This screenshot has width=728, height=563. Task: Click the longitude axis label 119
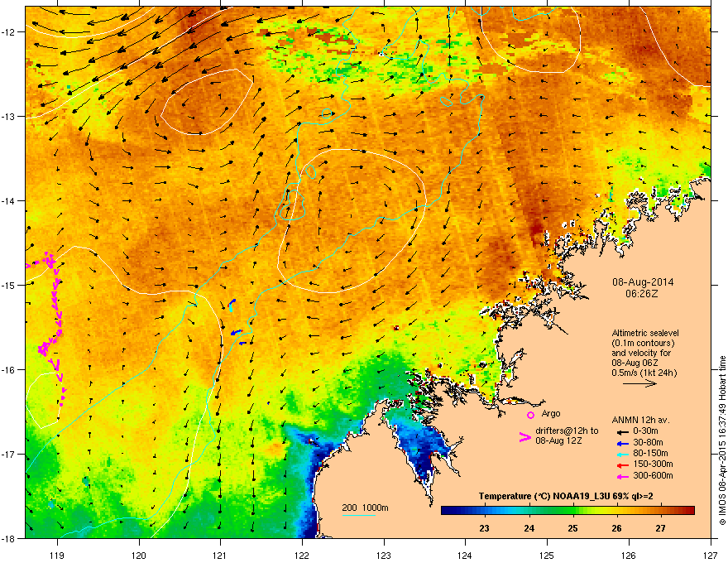coord(57,555)
